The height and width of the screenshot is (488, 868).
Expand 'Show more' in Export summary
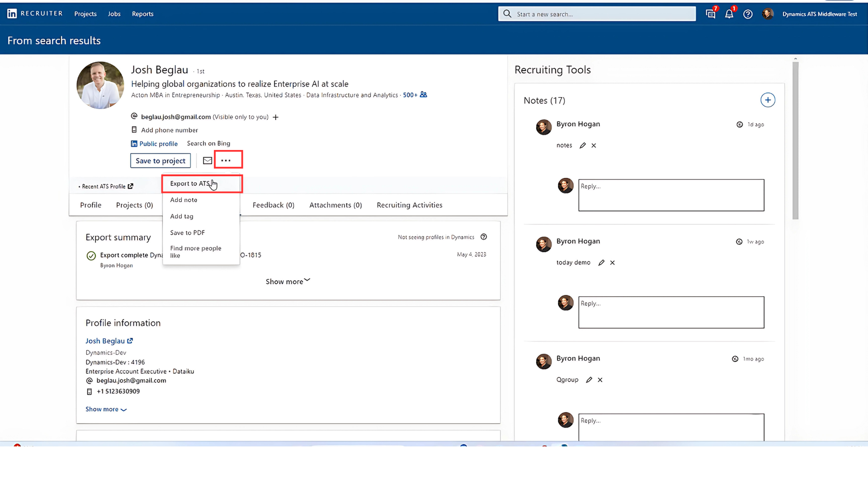(288, 282)
